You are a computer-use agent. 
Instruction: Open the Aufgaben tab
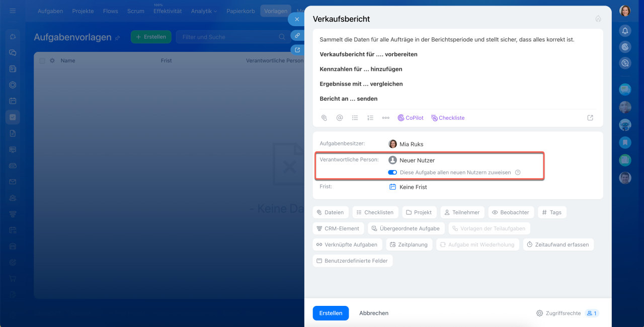click(50, 11)
